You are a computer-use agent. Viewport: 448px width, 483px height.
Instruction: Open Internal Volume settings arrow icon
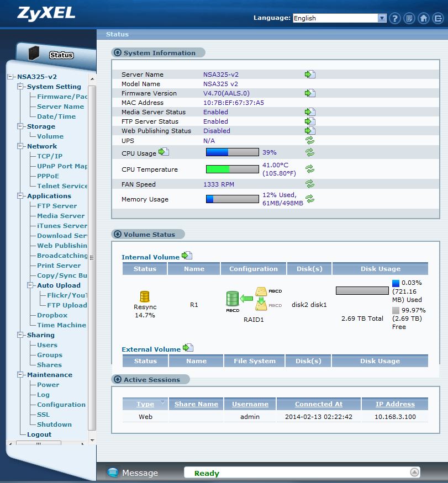coord(187,256)
